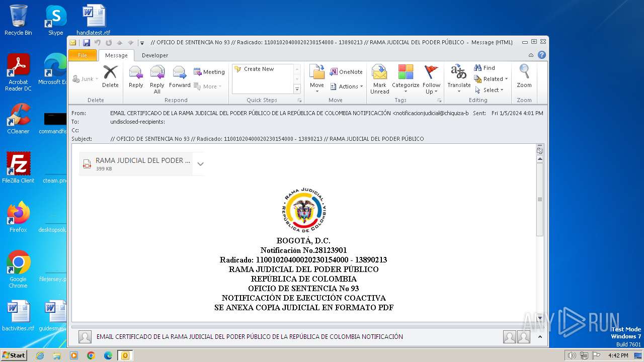Screen dimensions: 644x362
Task: Save the message from quick access toolbar
Action: pyautogui.click(x=87, y=43)
